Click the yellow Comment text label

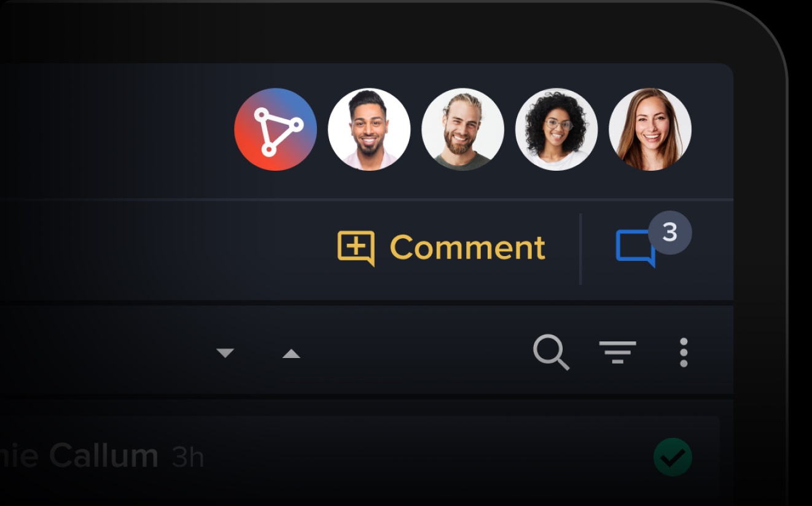tap(467, 247)
